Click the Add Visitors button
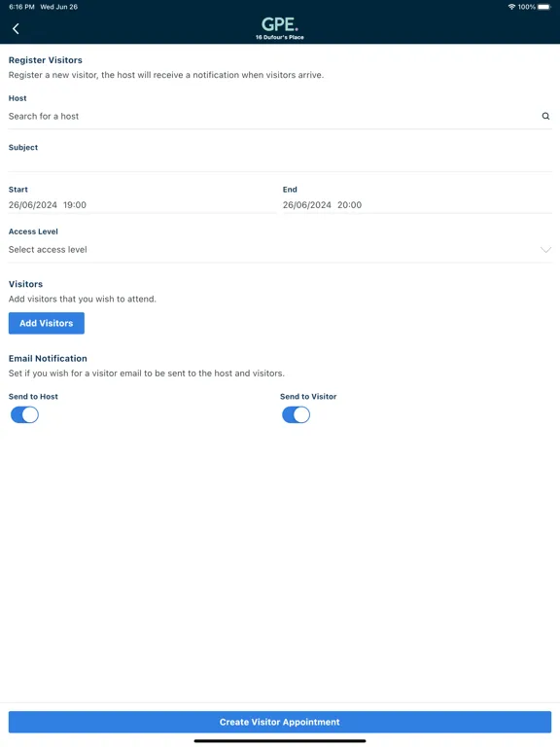This screenshot has width=560, height=747. 47,324
